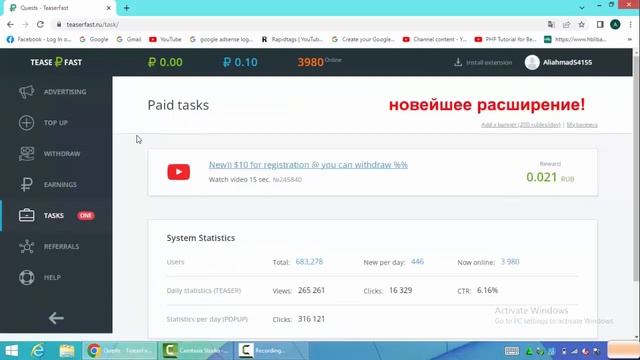Click the total users 683,278 link
The image size is (640, 360).
tap(309, 262)
